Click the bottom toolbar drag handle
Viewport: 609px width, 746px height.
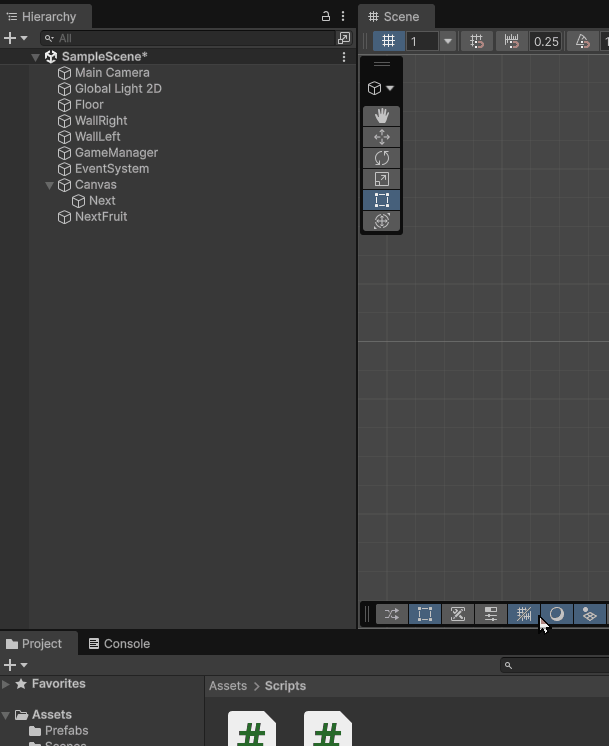pos(367,614)
